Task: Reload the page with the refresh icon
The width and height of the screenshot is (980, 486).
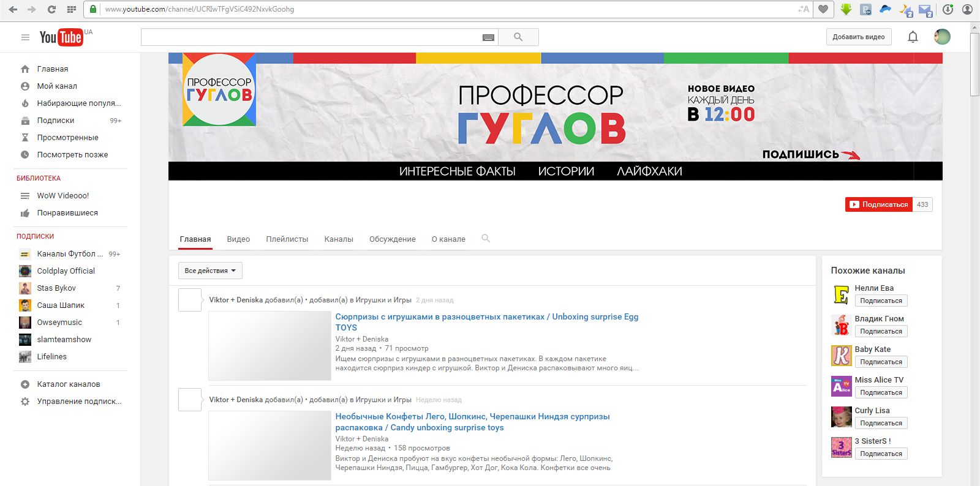Action: click(51, 9)
